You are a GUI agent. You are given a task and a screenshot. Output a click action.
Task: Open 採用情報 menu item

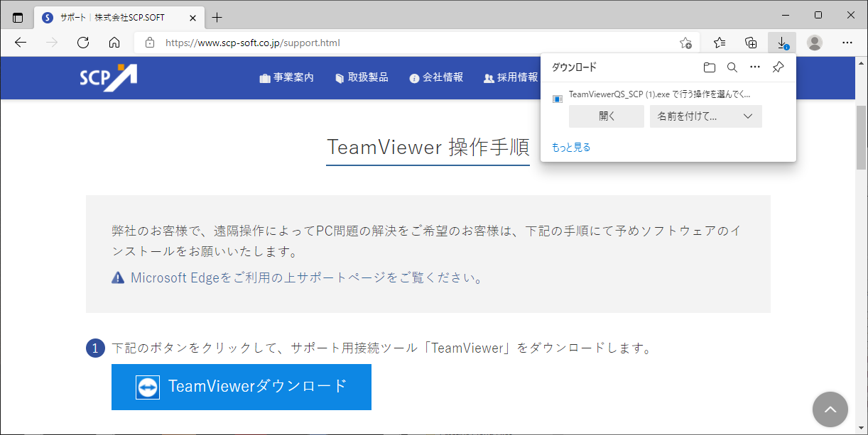point(511,77)
